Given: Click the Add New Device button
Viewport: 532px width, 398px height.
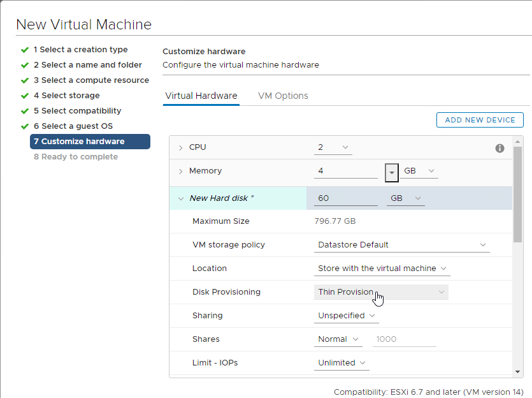Looking at the screenshot, I should [x=480, y=120].
